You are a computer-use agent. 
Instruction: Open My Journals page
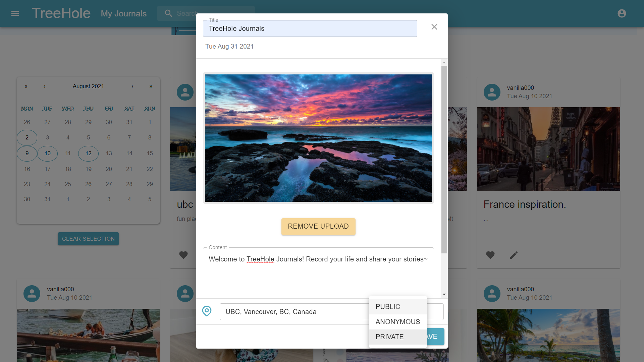tap(123, 14)
